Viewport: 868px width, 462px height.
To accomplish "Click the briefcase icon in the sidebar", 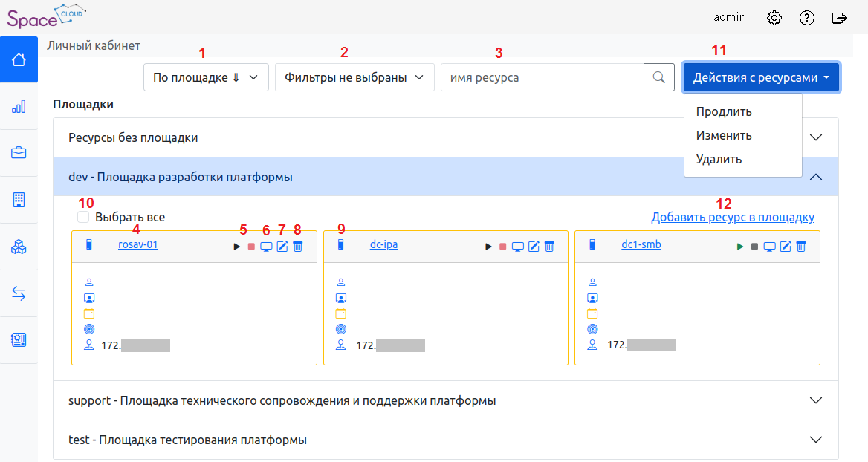I will tap(19, 153).
